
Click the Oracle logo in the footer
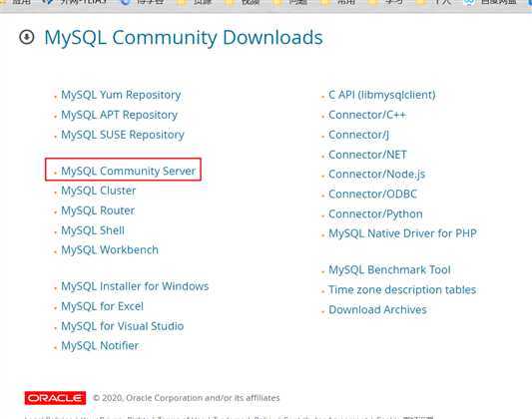55,398
